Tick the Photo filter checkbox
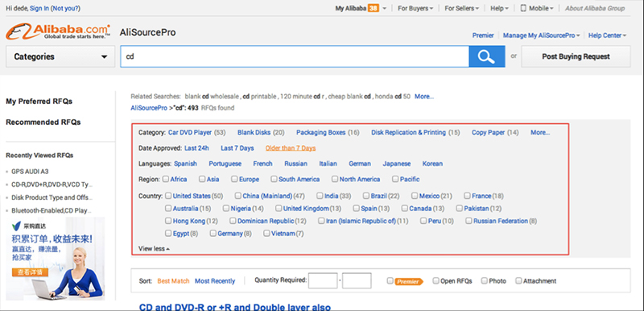Viewport: 644px width, 311px height. point(485,280)
